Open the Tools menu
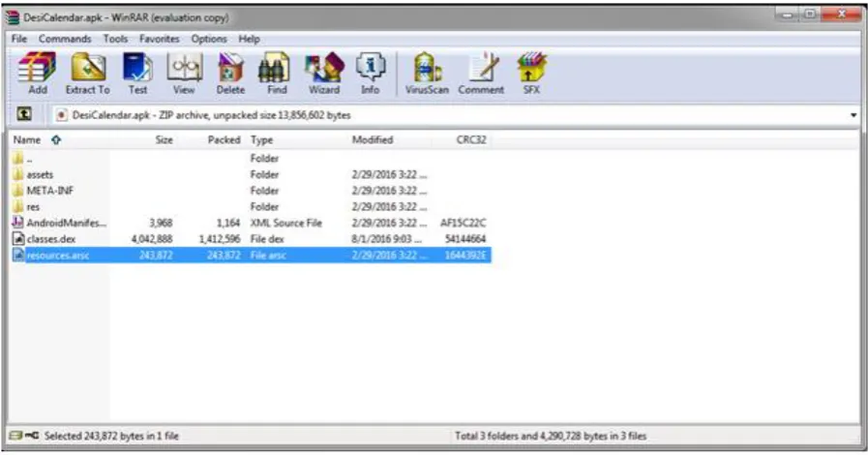The width and height of the screenshot is (868, 455). click(115, 39)
